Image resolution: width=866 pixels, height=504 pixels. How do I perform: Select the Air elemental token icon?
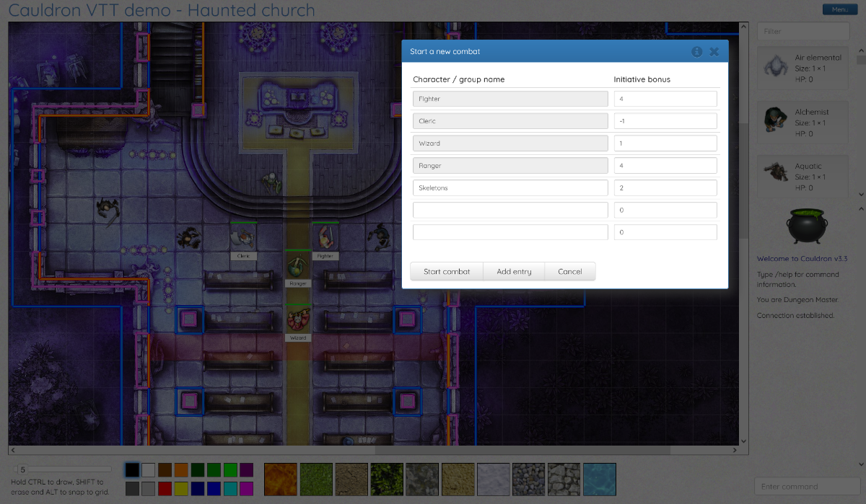pyautogui.click(x=777, y=68)
